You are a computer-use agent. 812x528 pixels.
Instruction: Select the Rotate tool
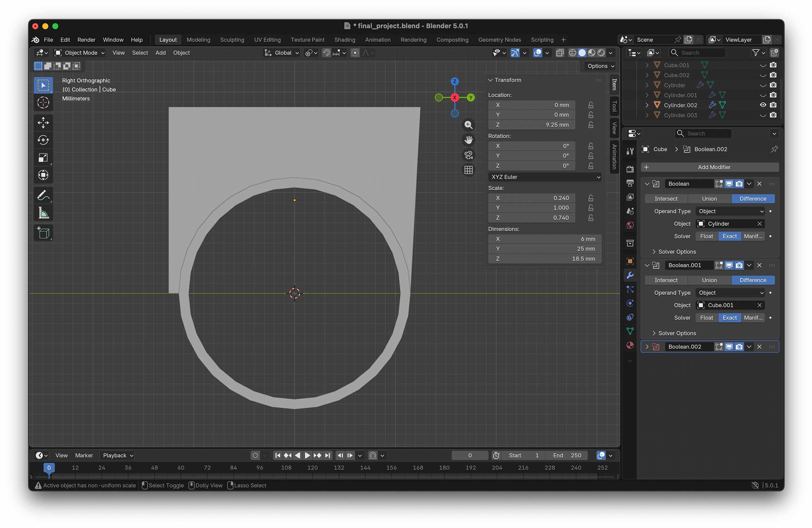(43, 140)
